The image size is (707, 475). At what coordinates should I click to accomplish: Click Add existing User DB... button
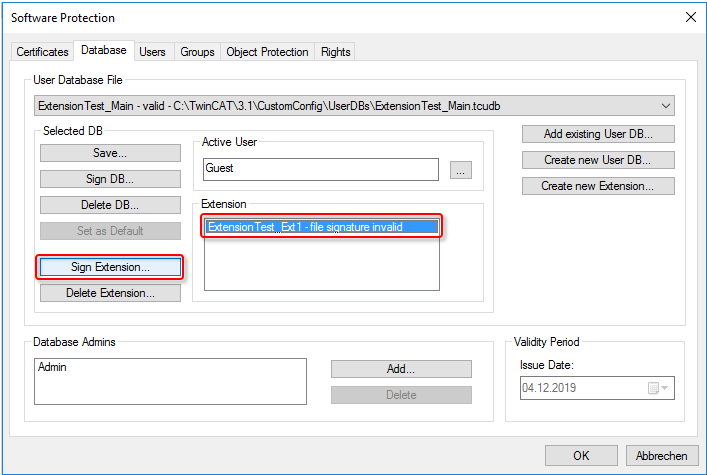pos(598,134)
